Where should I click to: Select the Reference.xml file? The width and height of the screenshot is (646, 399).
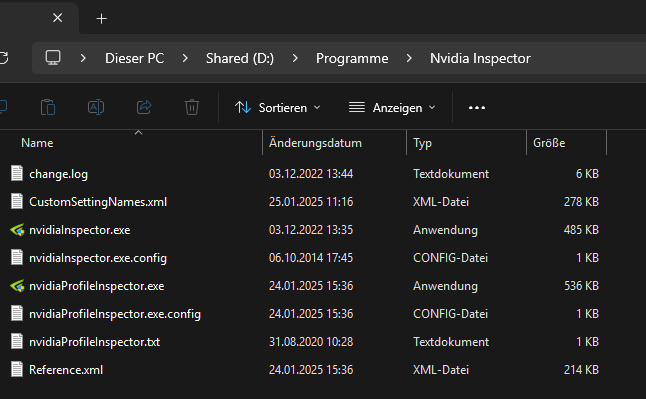66,370
